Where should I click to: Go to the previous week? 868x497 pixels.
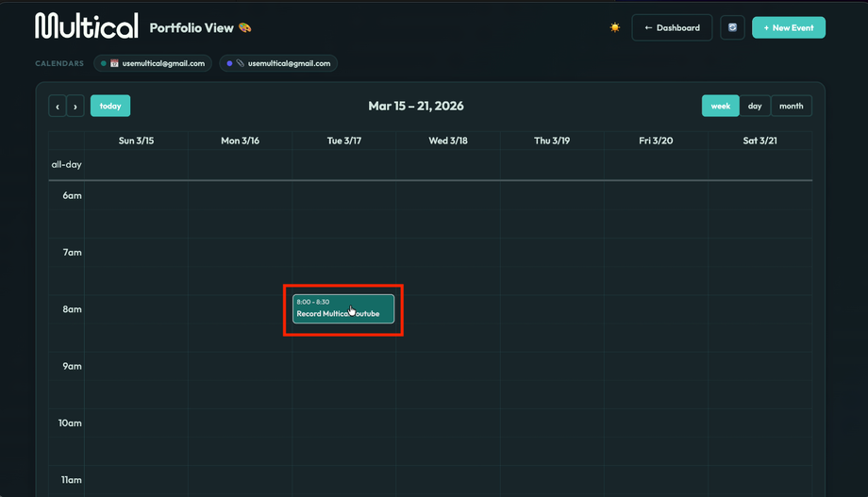point(58,107)
